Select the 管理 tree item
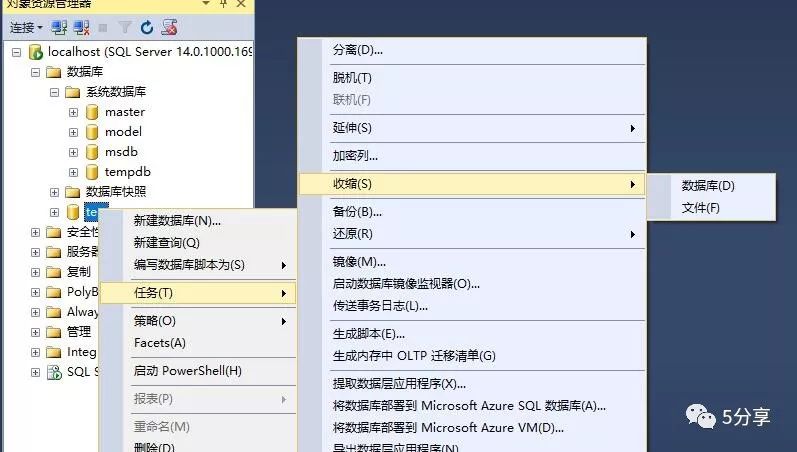The image size is (797, 452). 79,332
